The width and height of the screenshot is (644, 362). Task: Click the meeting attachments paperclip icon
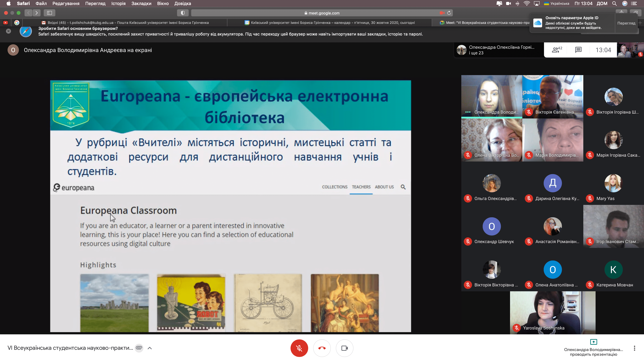pos(139,348)
